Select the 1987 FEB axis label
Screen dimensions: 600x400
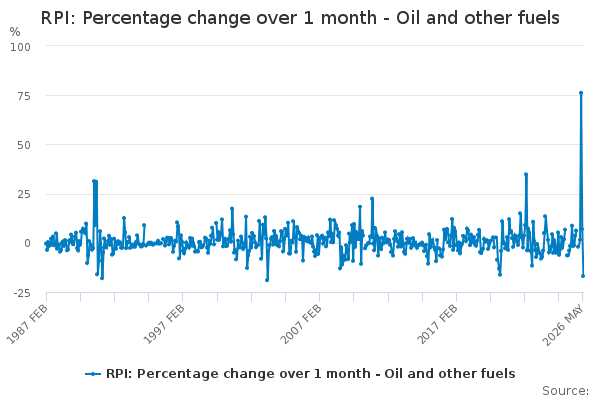(x=28, y=325)
